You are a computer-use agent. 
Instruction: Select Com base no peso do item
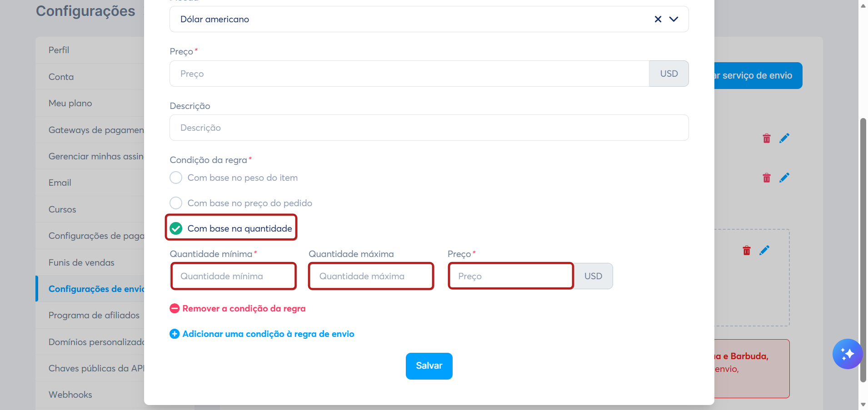234,178
